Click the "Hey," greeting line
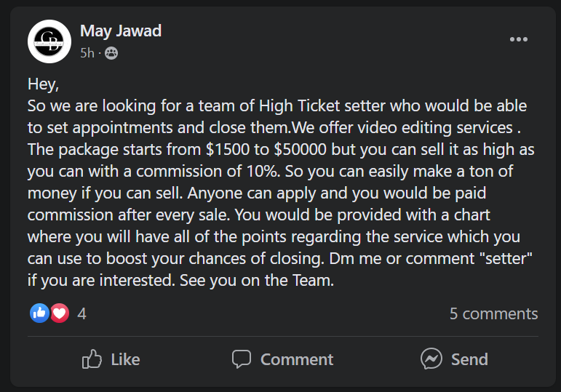The image size is (561, 392). tap(43, 84)
